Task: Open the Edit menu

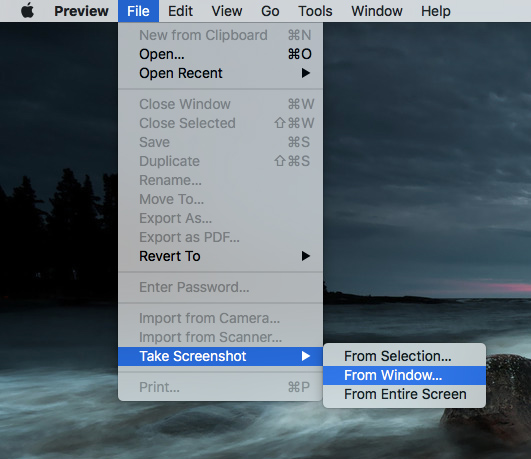Action: (180, 11)
